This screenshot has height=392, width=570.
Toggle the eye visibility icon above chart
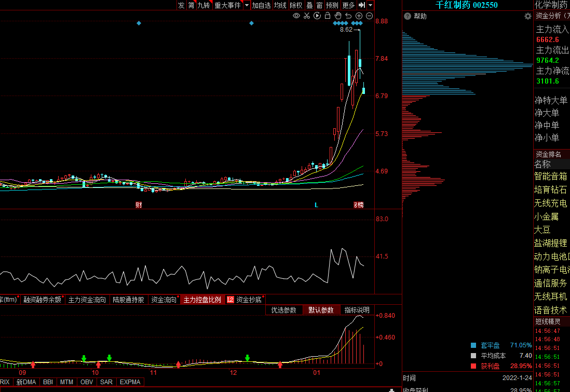click(296, 16)
